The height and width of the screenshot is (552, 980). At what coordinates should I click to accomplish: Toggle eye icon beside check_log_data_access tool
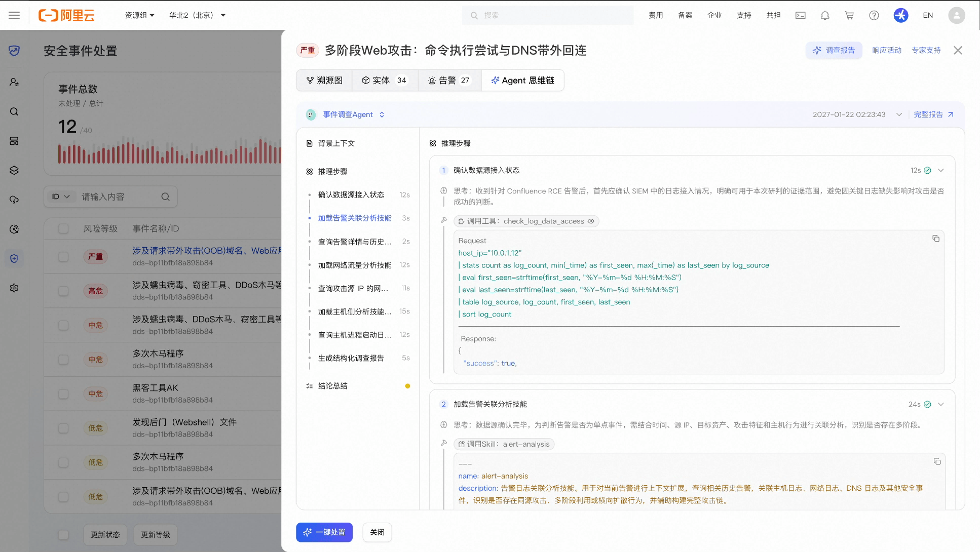(x=591, y=221)
